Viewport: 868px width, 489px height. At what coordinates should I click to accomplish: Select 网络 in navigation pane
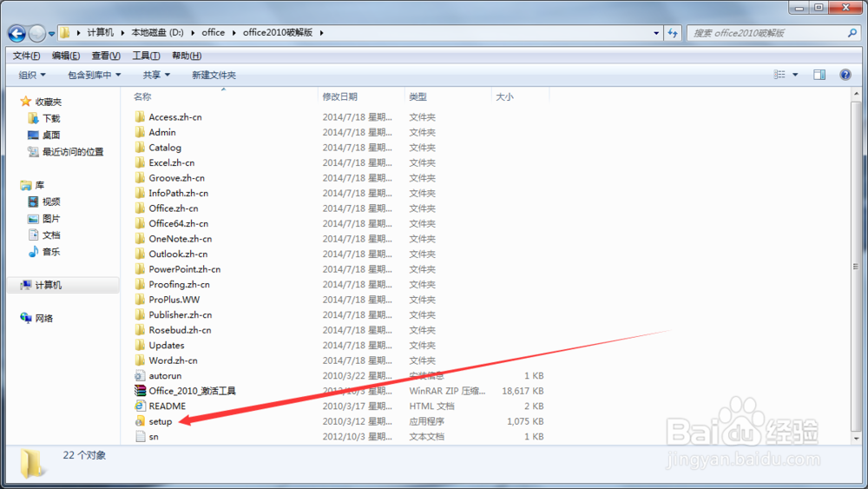tap(43, 318)
